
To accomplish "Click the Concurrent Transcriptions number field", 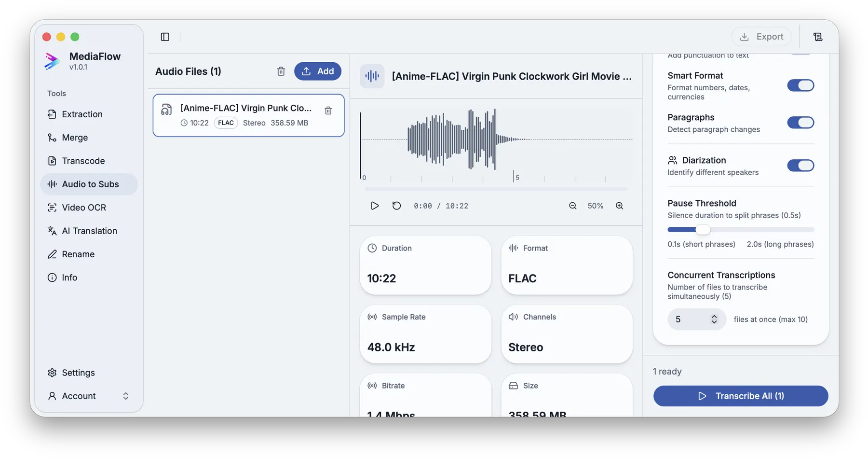I will (697, 319).
